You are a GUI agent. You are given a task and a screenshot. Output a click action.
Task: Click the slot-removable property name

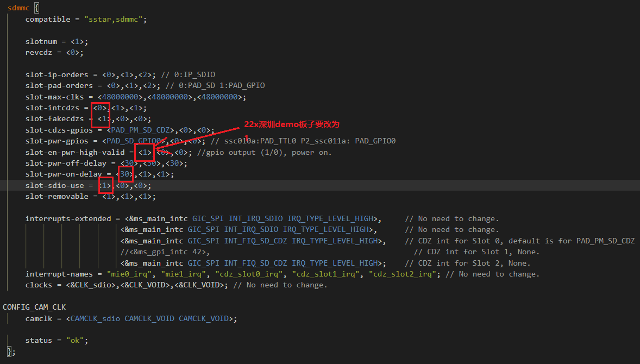pos(57,196)
